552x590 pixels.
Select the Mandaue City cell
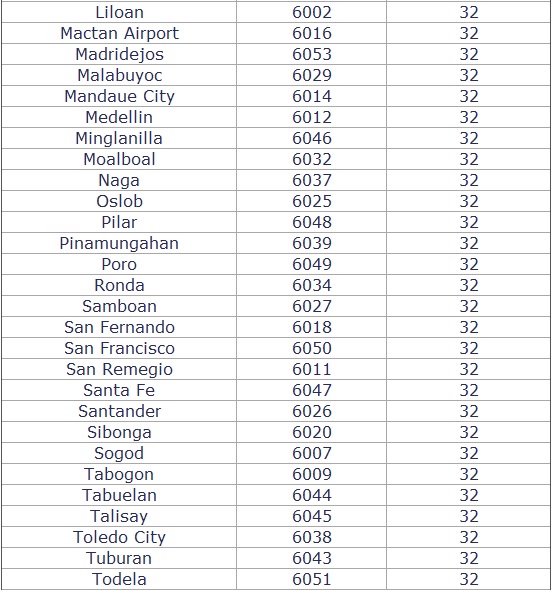click(119, 96)
